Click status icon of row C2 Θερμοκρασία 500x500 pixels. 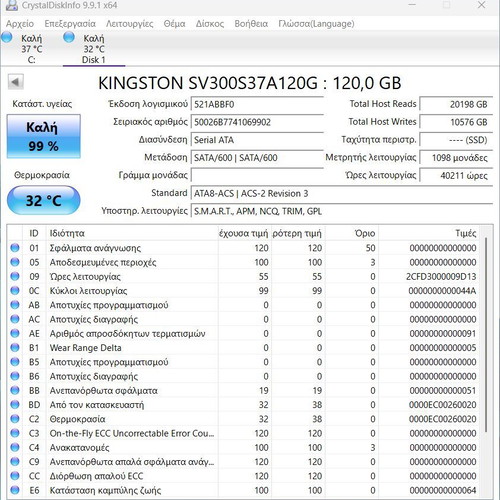pos(15,419)
